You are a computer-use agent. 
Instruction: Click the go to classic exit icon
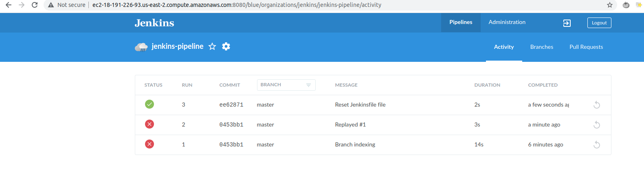point(567,23)
